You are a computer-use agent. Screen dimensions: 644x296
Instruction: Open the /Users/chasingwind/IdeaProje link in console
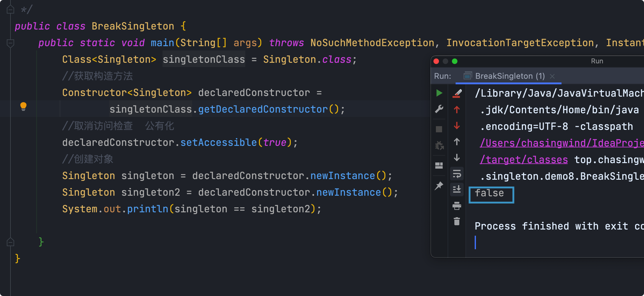(x=562, y=143)
